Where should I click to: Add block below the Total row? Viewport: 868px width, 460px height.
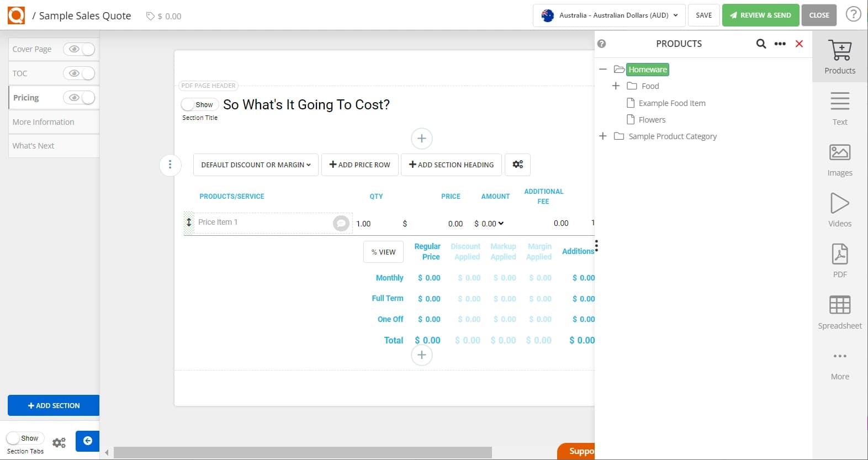pyautogui.click(x=422, y=355)
